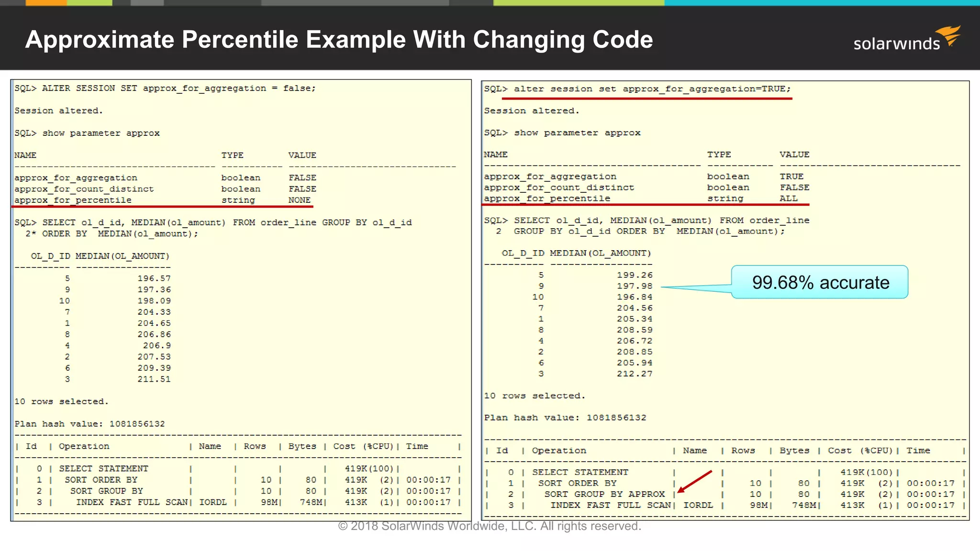Click median value 204.33 in left panel

[x=154, y=312]
